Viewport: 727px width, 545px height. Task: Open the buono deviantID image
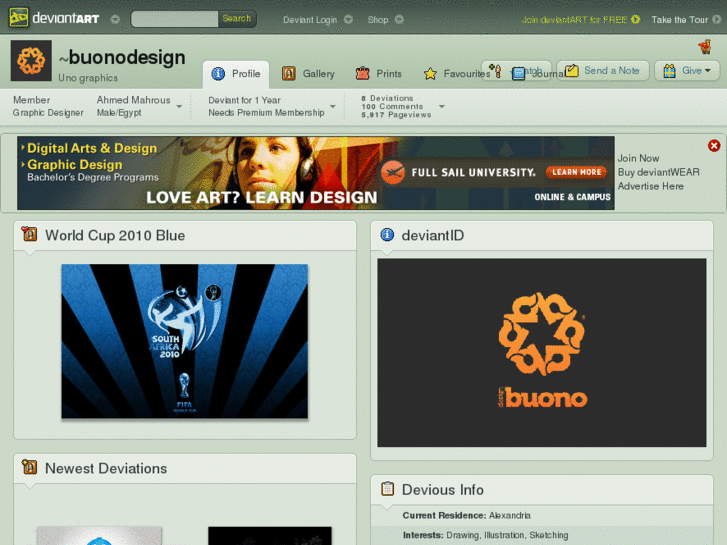coord(542,353)
